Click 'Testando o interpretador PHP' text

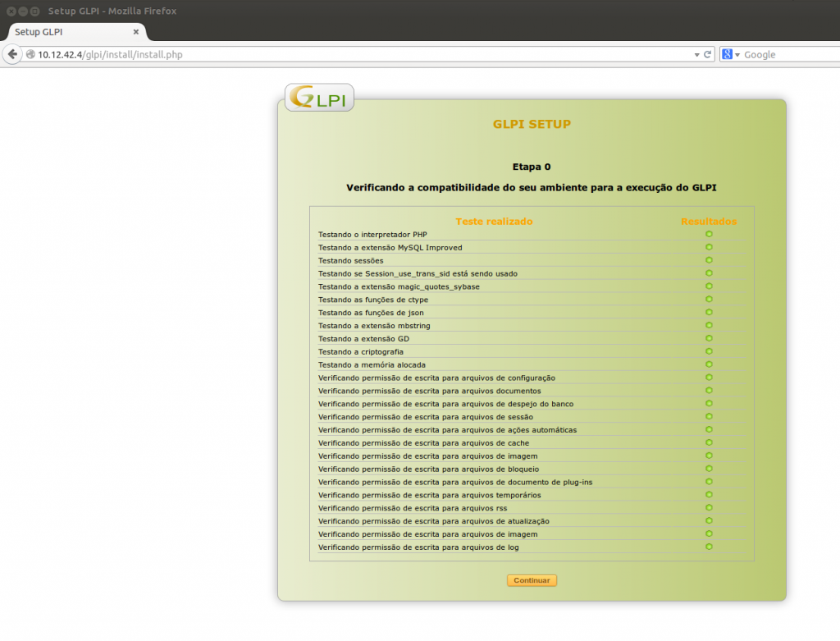pos(372,235)
